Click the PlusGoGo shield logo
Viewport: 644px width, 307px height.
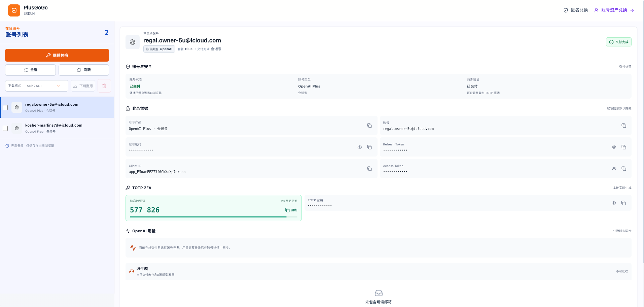pos(14,10)
